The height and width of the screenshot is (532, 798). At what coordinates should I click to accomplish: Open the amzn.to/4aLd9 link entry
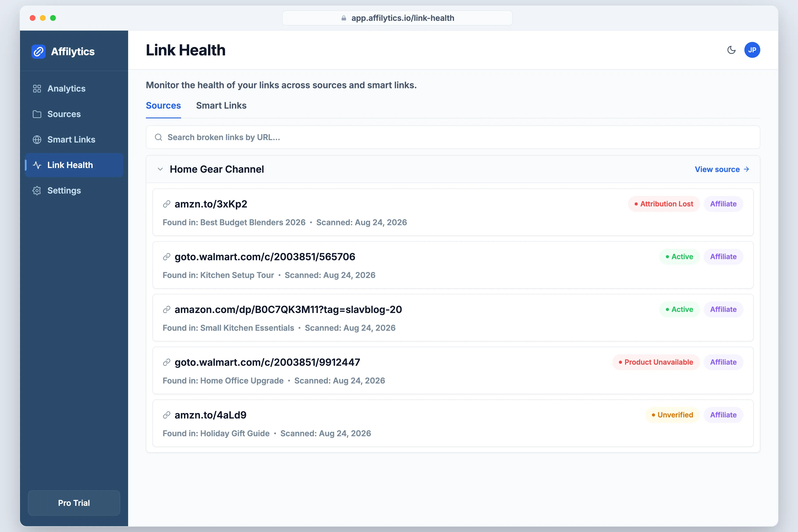tap(453, 423)
